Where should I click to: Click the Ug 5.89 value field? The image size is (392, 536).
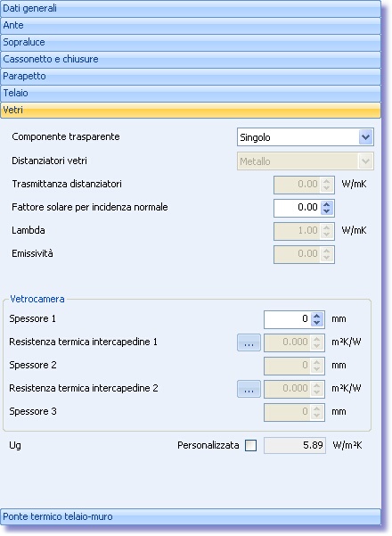tap(295, 445)
